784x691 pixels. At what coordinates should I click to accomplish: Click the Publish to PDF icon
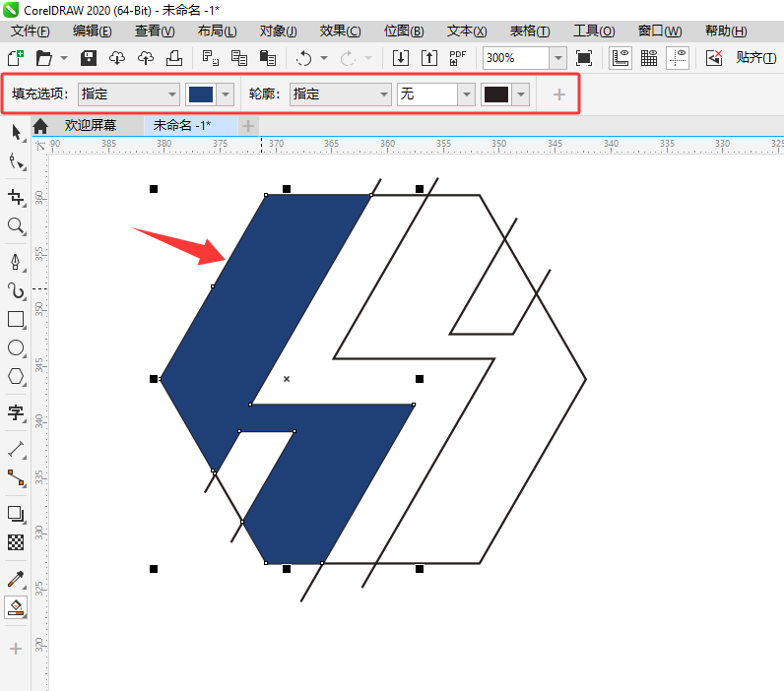coord(458,58)
